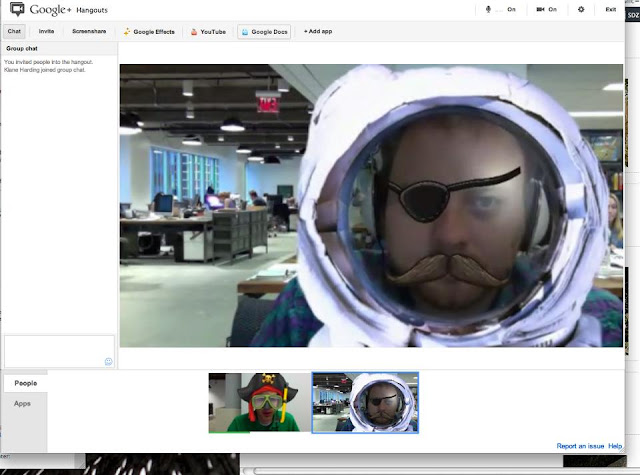Click the + Add app button
Image resolution: width=640 pixels, height=475 pixels.
pyautogui.click(x=318, y=31)
